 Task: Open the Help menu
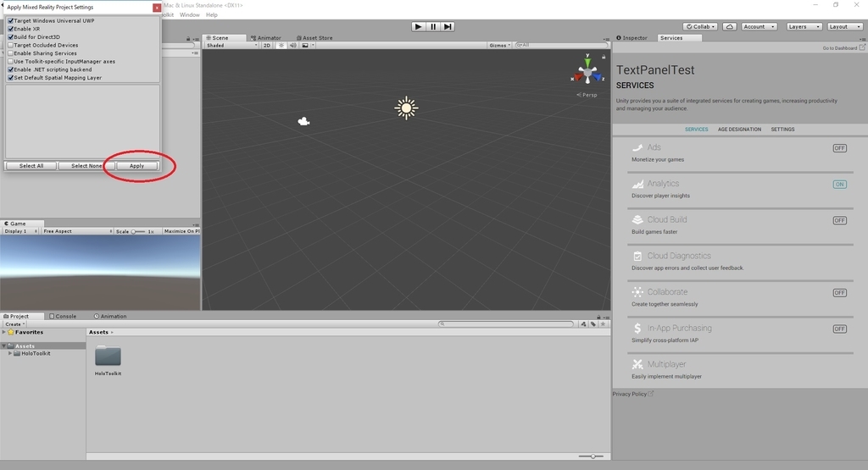pos(211,15)
